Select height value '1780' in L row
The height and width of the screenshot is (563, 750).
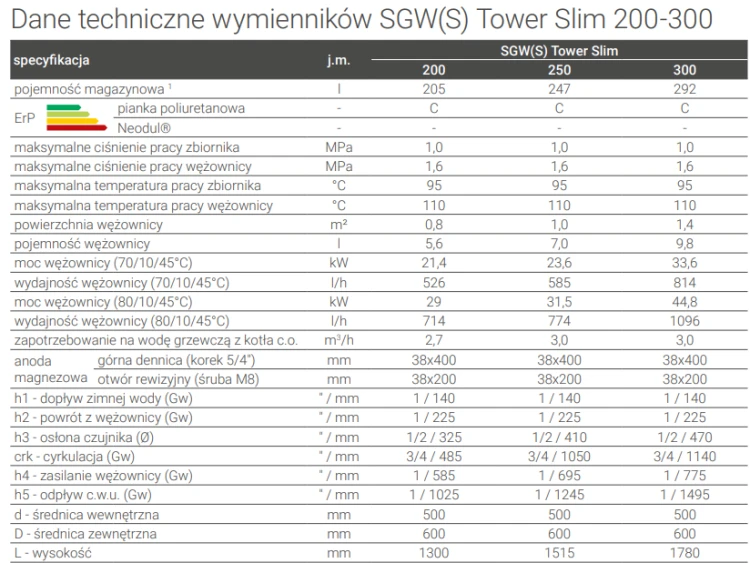tap(684, 553)
